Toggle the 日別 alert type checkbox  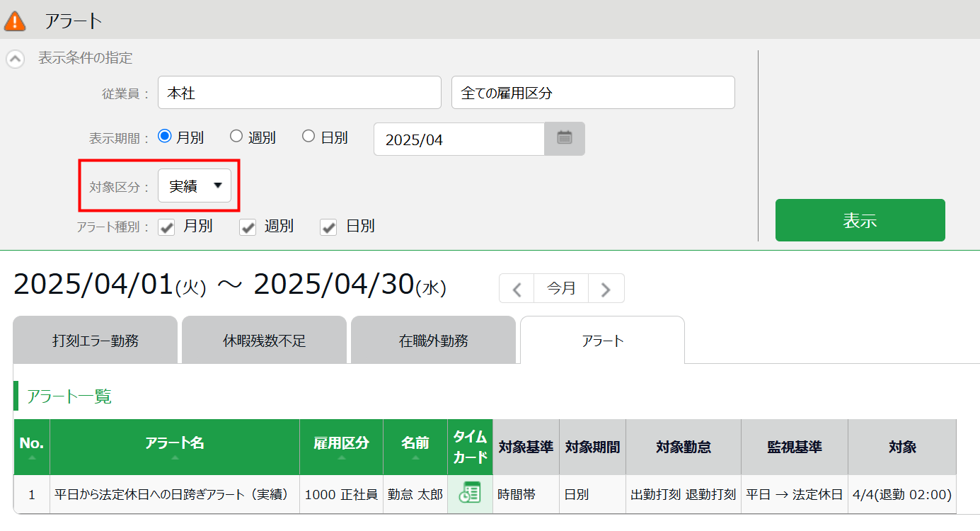[328, 227]
